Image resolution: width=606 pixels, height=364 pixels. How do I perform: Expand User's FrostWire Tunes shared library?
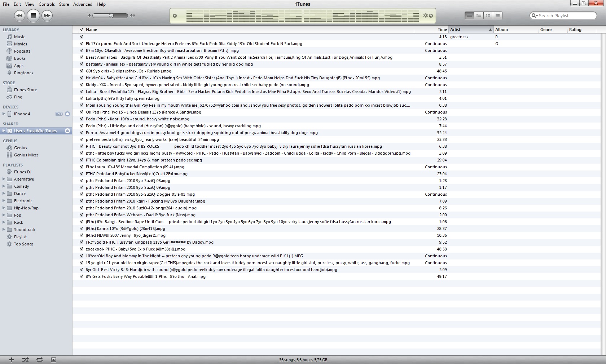tap(4, 131)
